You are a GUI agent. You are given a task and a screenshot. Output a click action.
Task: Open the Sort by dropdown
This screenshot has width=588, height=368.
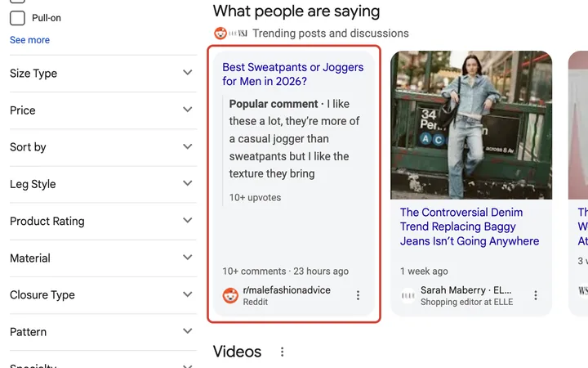tap(103, 147)
